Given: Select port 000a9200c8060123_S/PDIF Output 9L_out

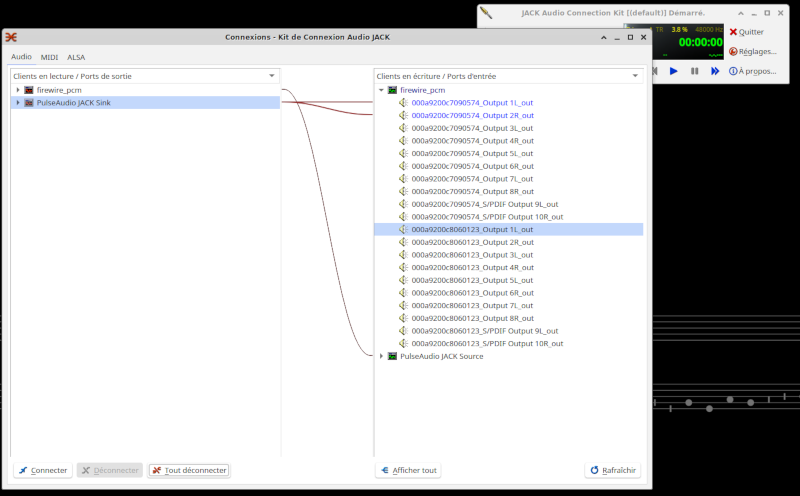Looking at the screenshot, I should (485, 331).
